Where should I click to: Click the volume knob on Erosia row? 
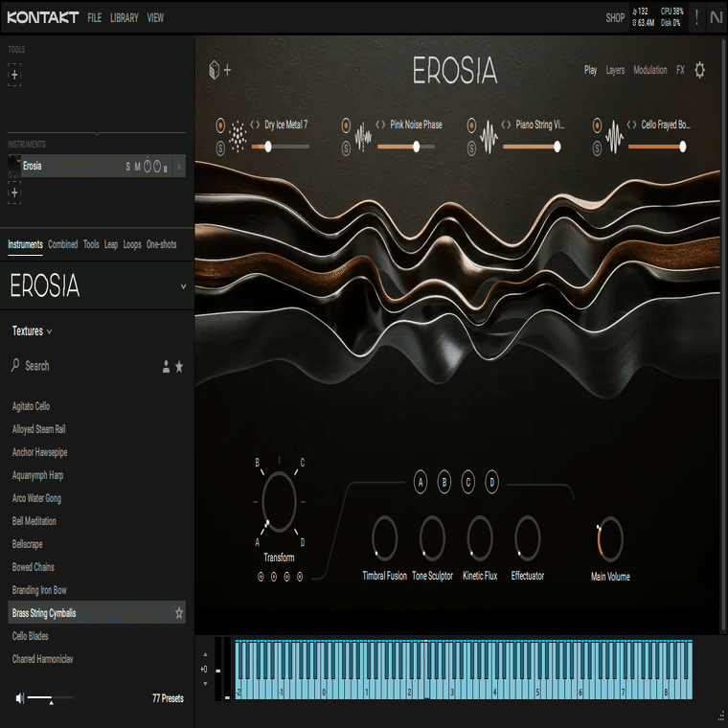pos(157,166)
